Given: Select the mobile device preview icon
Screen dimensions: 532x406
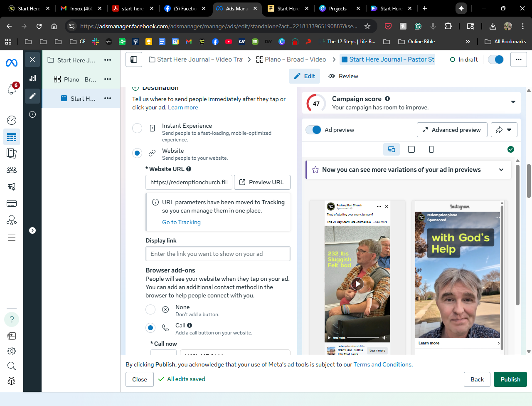Looking at the screenshot, I should [431, 149].
